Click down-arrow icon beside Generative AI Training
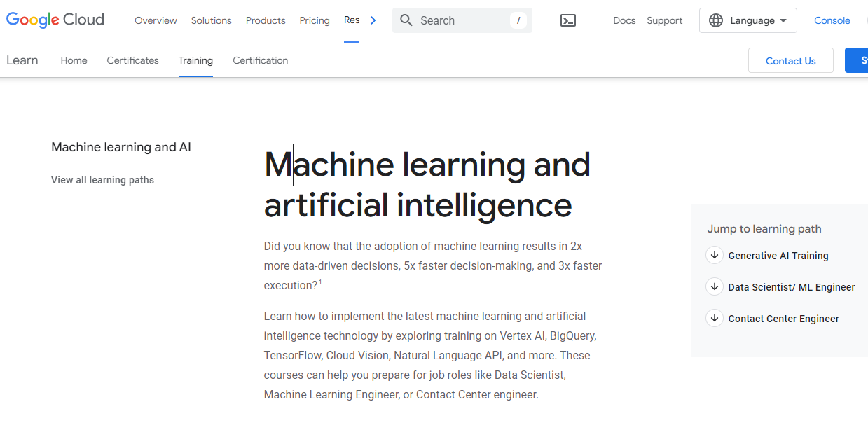Viewport: 868px width, 444px height. point(714,255)
